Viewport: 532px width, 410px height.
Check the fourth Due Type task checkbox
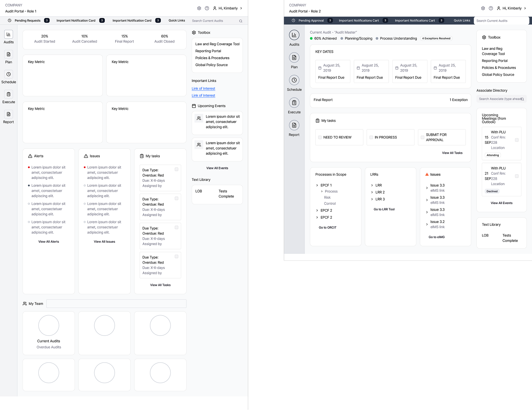pos(177,256)
